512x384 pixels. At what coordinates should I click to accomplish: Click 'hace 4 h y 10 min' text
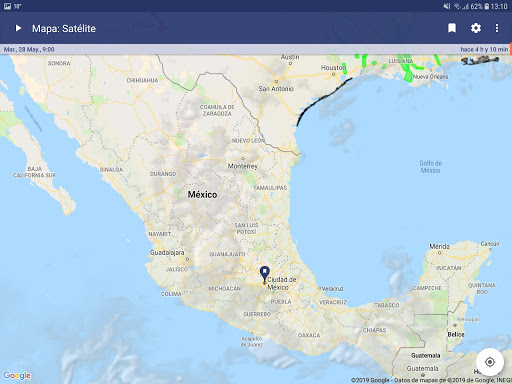484,49
